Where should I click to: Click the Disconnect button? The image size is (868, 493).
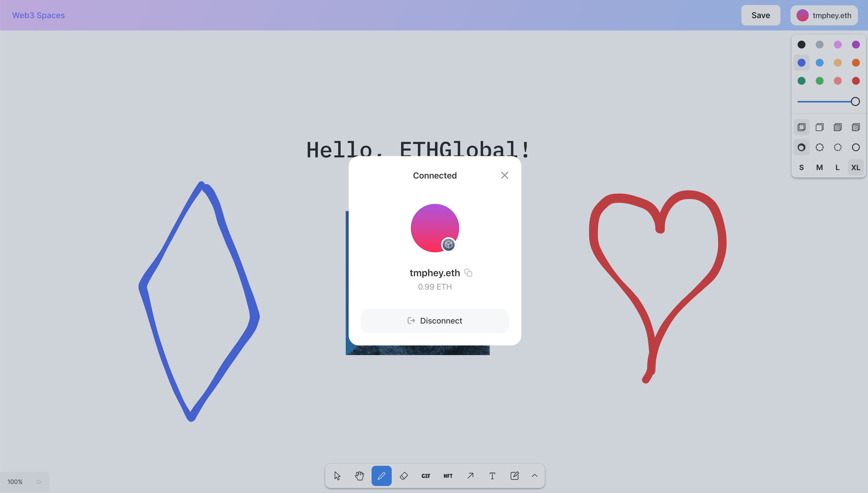[x=435, y=321]
